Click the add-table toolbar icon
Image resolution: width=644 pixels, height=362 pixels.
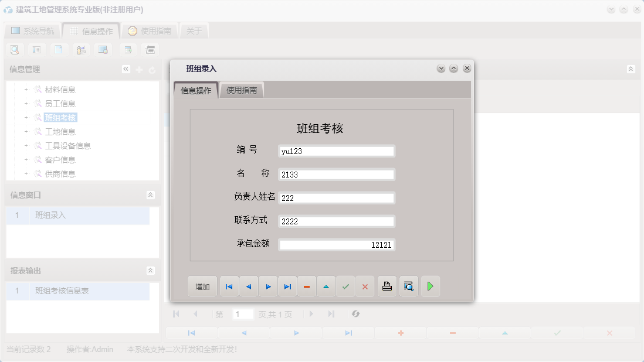point(128,49)
